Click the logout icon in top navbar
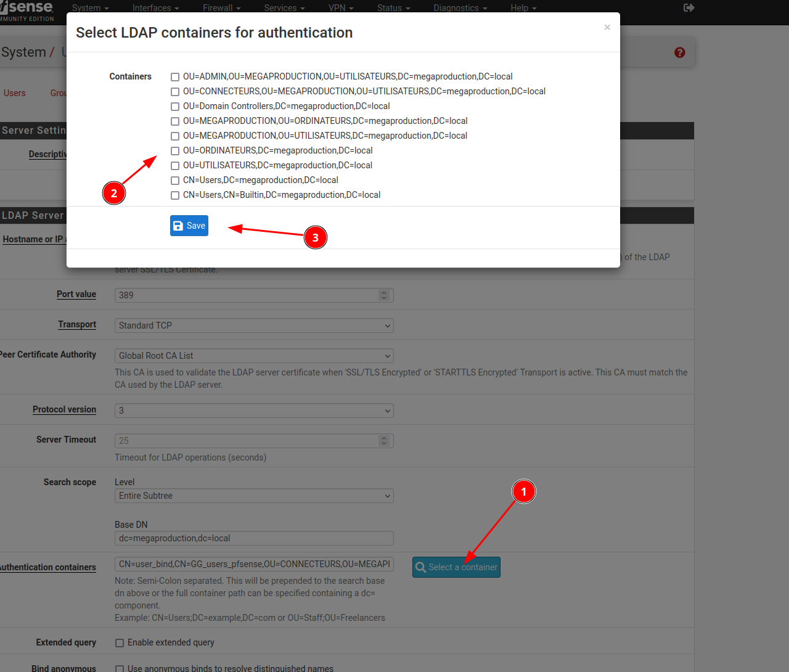 tap(689, 8)
